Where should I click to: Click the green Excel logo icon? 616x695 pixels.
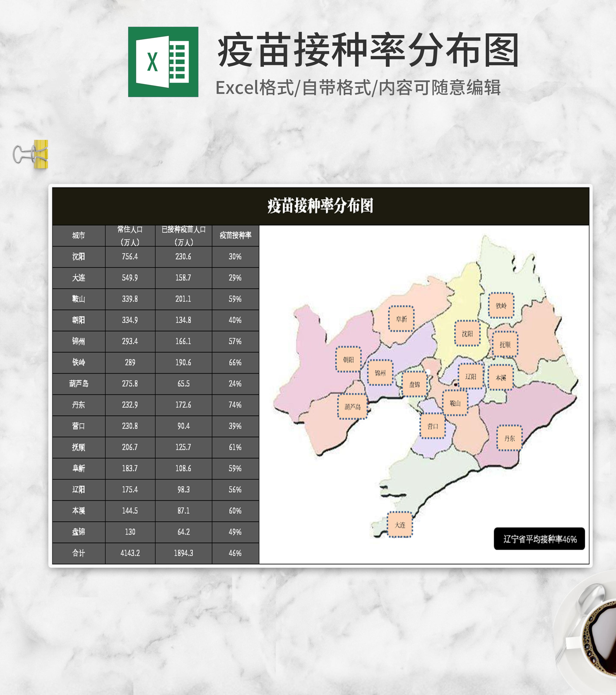tap(163, 62)
